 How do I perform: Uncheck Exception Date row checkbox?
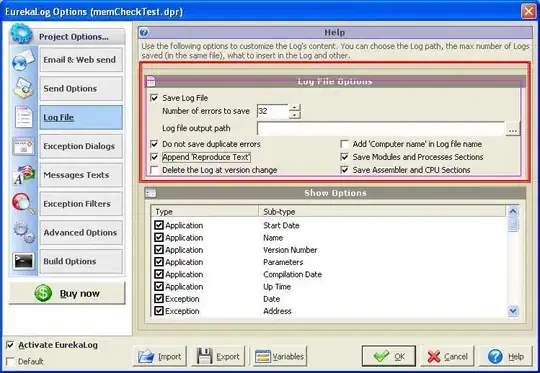(x=159, y=299)
